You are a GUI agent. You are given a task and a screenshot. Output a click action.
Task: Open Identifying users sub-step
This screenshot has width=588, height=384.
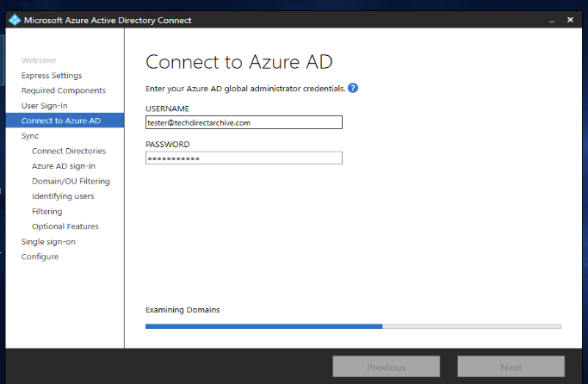63,196
